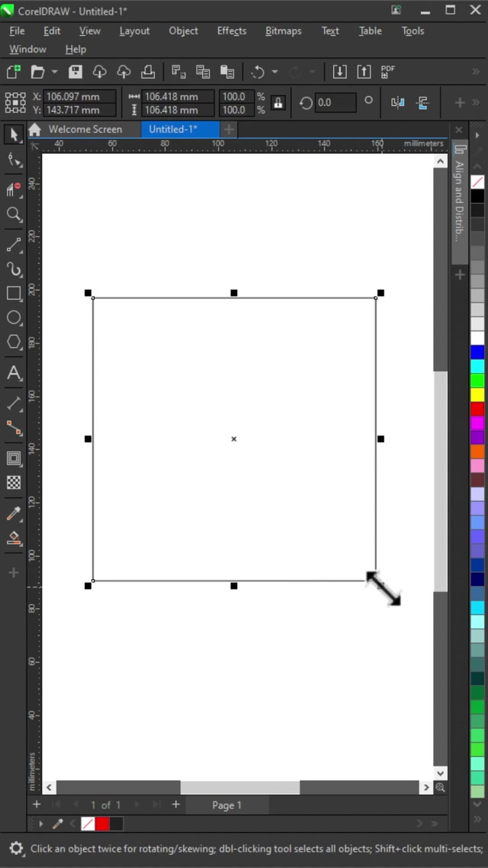
Task: Select the Color Eyedropper tool
Action: pos(14,513)
